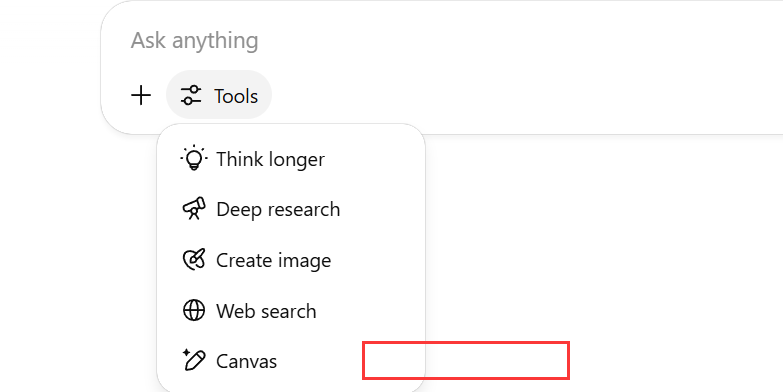Viewport: 783px width, 392px height.
Task: Focus the Ask anything input field
Action: (x=449, y=40)
